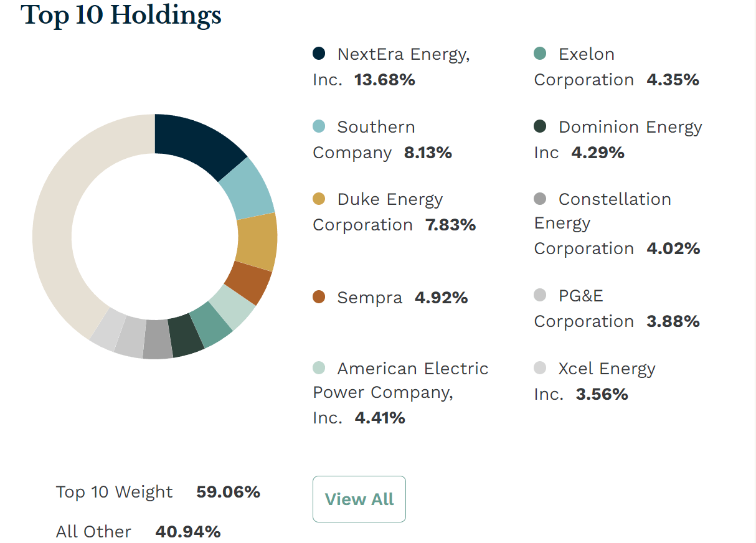
Task: Click the rust-orange Sempra donut segment
Action: click(248, 283)
